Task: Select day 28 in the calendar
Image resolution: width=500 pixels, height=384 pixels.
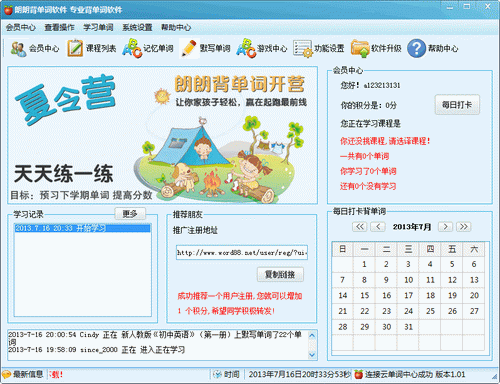Action: (342, 327)
